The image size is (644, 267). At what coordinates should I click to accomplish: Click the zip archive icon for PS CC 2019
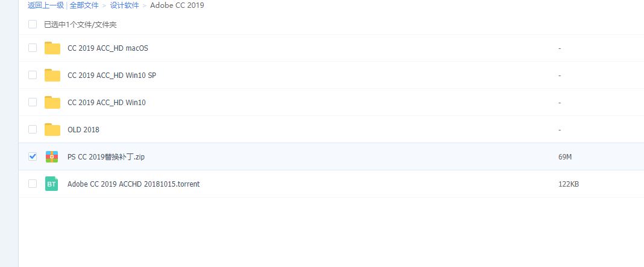tap(52, 156)
